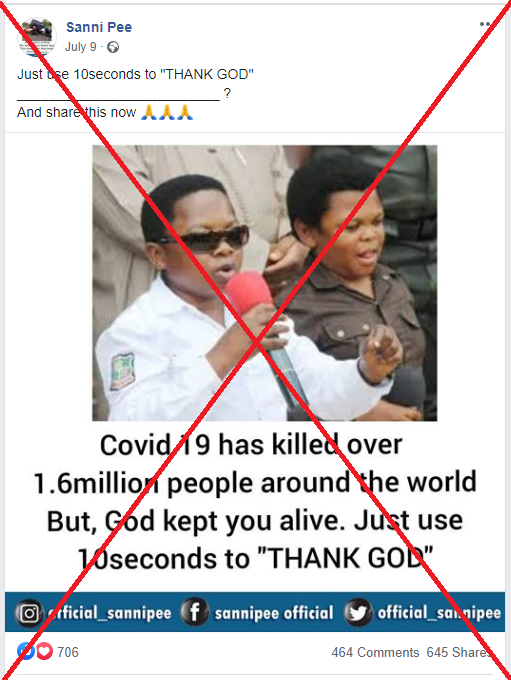
Task: Open the 464 Comments link
Action: click(375, 652)
